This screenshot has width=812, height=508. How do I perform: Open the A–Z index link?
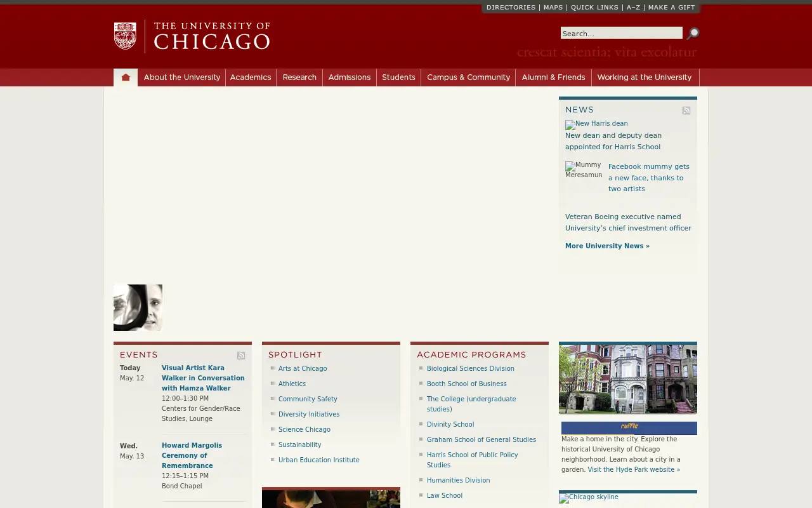pos(633,8)
